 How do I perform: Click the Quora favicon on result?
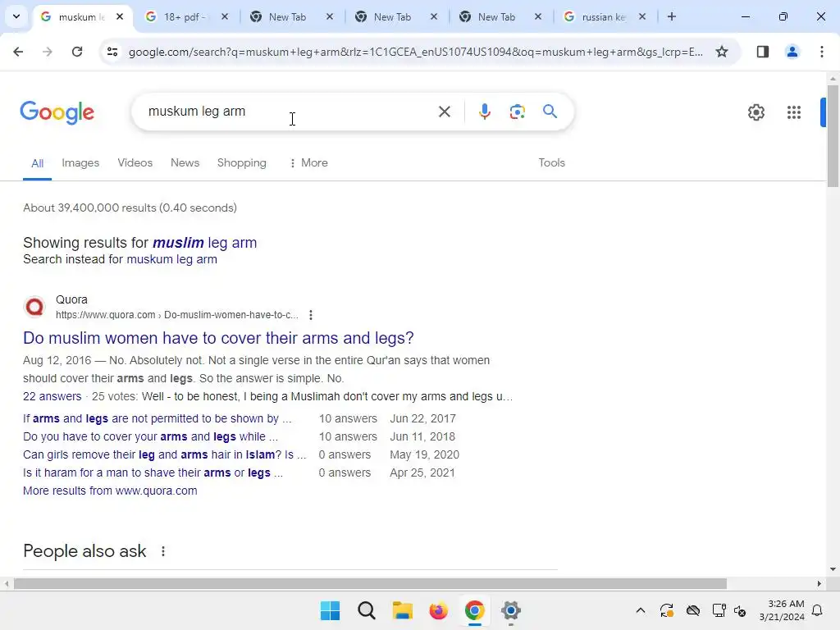click(34, 307)
